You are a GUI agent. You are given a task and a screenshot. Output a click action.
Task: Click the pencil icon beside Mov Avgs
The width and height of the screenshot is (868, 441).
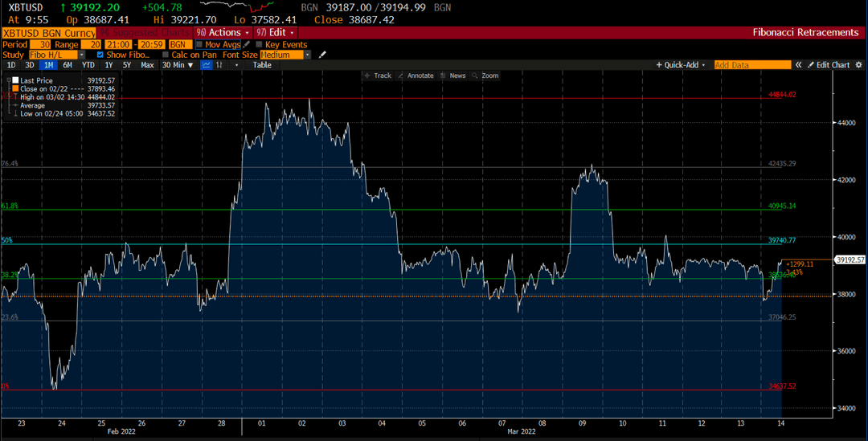coord(247,44)
